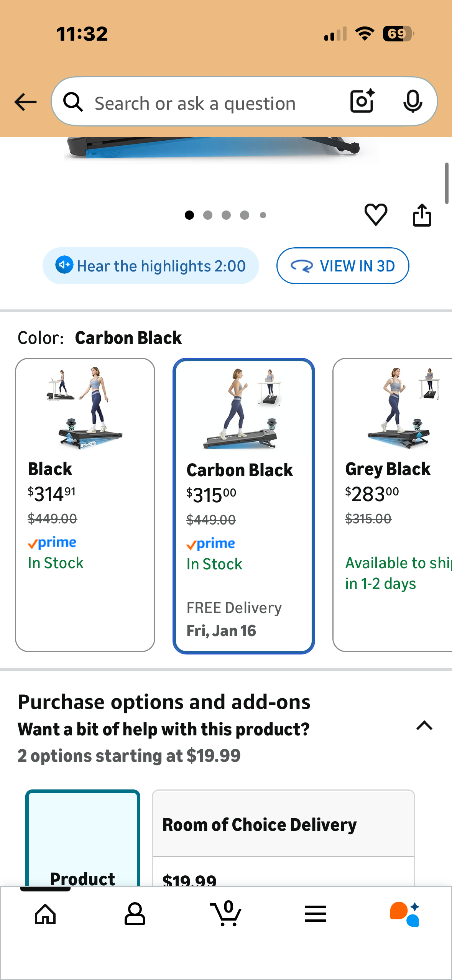The height and width of the screenshot is (980, 452).
Task: Jump to second image carousel dot
Action: click(x=208, y=215)
